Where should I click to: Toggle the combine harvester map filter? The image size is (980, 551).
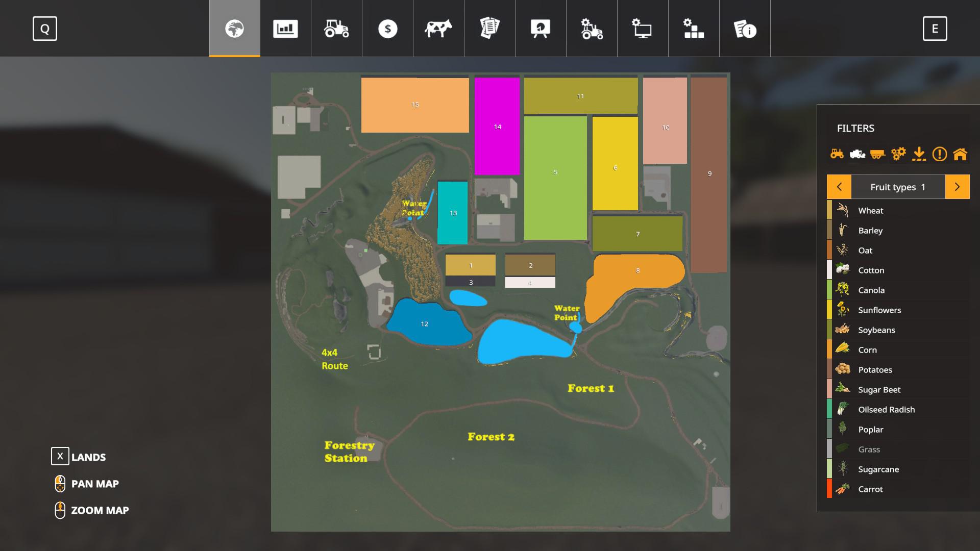(857, 154)
